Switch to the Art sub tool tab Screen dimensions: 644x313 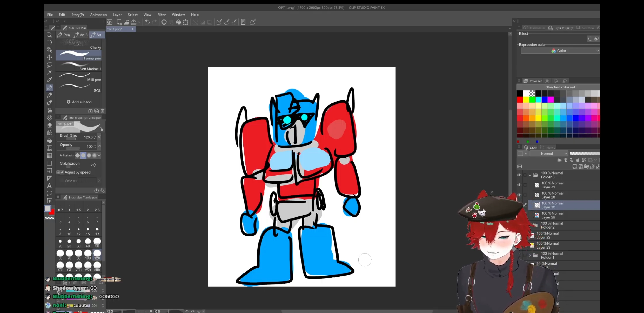(x=97, y=35)
